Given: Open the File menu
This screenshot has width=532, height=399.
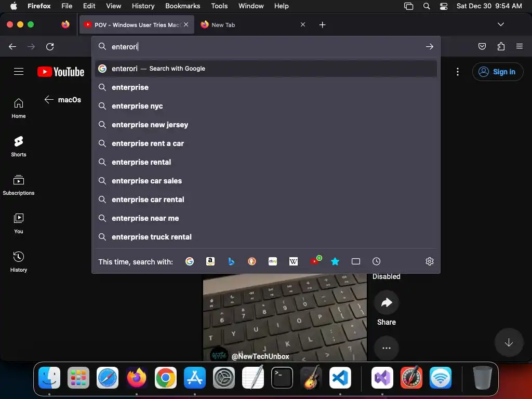Looking at the screenshot, I should tap(67, 6).
